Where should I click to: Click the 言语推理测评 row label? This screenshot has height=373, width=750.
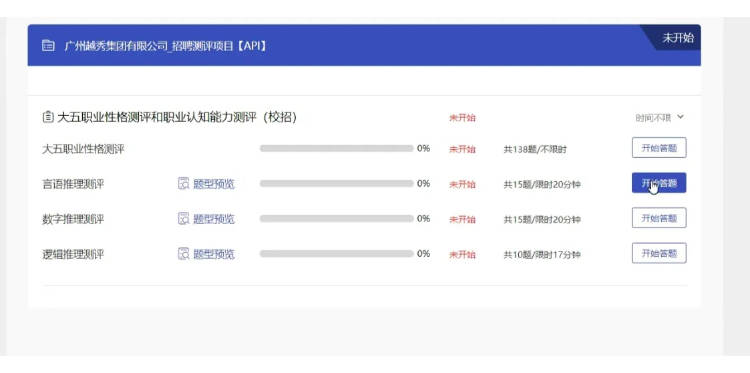click(73, 184)
